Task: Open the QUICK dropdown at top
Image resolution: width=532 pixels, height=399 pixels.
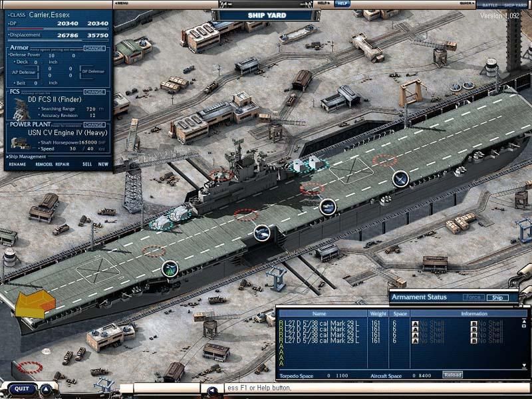Action: click(466, 3)
